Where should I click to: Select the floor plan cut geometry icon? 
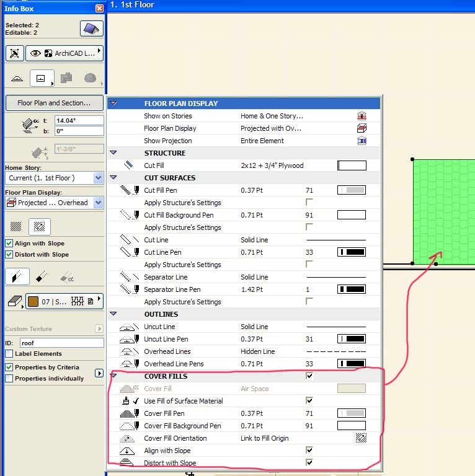click(42, 78)
